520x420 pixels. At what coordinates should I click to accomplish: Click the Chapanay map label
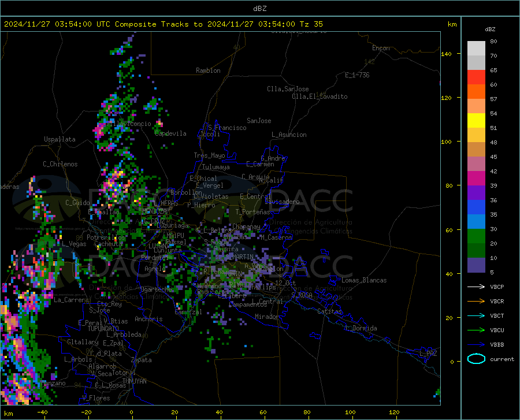tap(246, 226)
